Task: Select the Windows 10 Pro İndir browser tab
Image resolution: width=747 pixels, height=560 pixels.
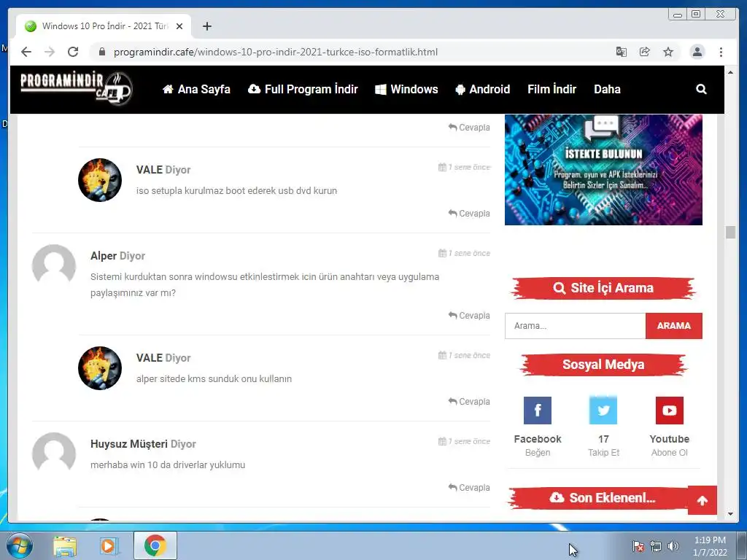Action: [x=104, y=26]
